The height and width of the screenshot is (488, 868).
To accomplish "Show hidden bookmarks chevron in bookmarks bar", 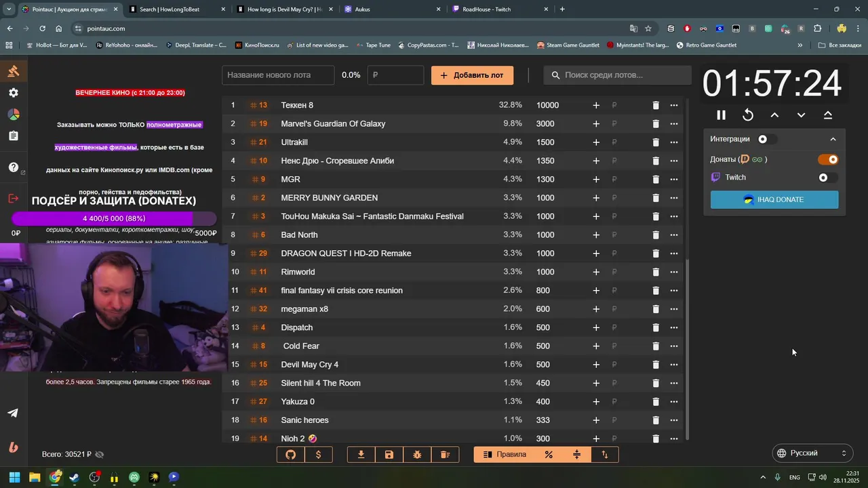I will click(x=800, y=45).
